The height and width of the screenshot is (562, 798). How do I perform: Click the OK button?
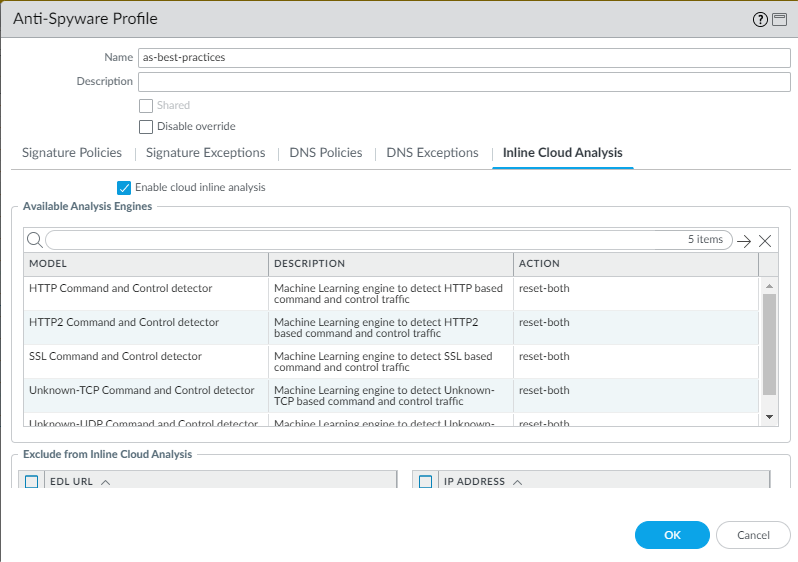coord(672,535)
